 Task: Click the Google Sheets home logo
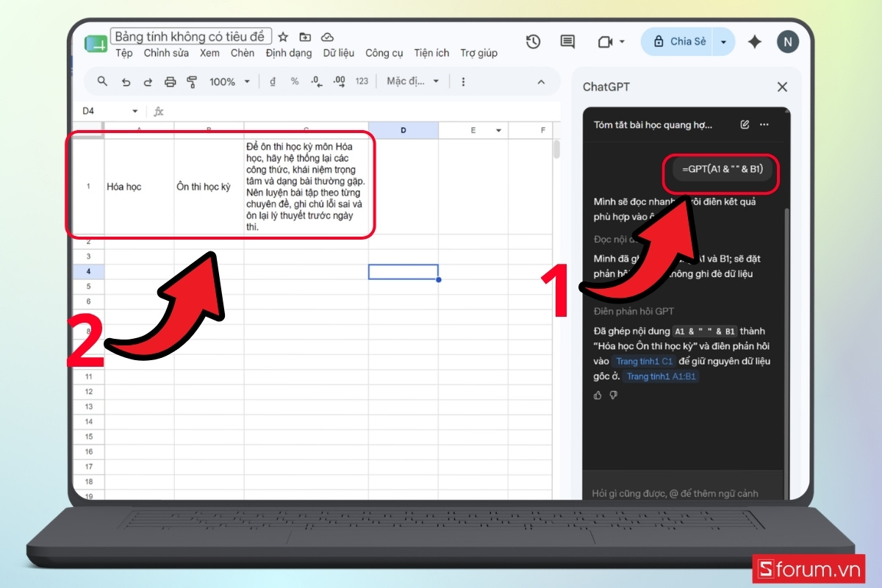pos(96,44)
